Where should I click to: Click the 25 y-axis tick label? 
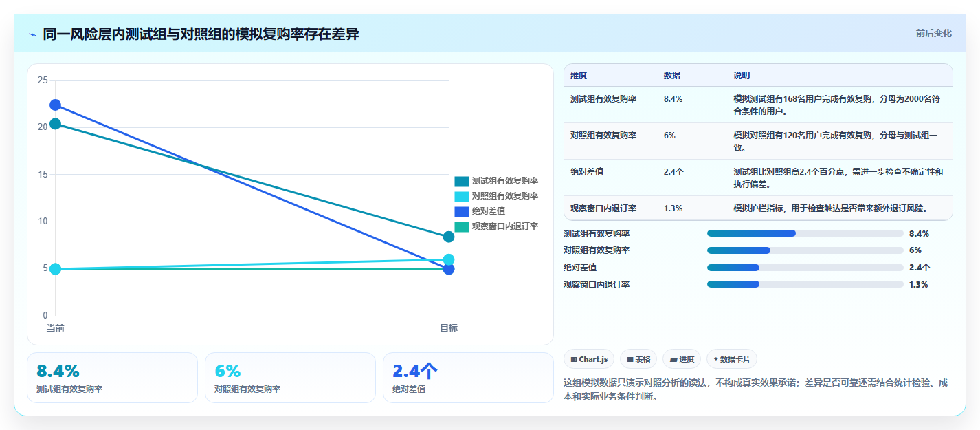click(43, 80)
